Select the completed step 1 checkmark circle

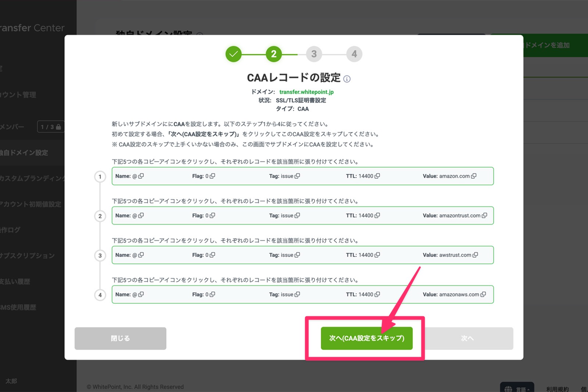pyautogui.click(x=233, y=54)
